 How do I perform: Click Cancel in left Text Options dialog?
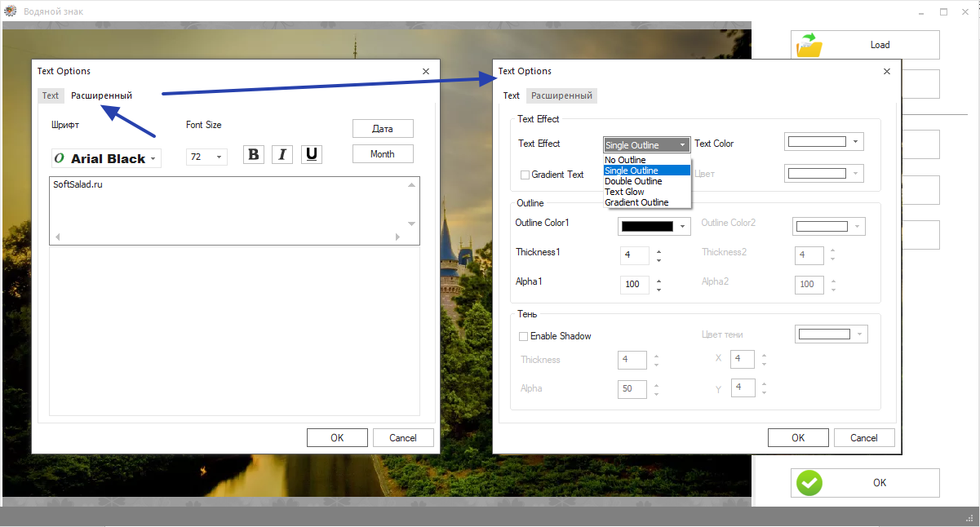pos(403,438)
